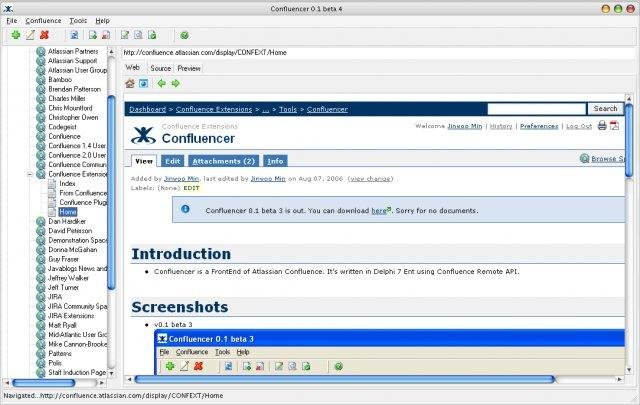The width and height of the screenshot is (640, 405).
Task: Click the tree panel horizontal scrollbar thumb
Action: (x=44, y=383)
